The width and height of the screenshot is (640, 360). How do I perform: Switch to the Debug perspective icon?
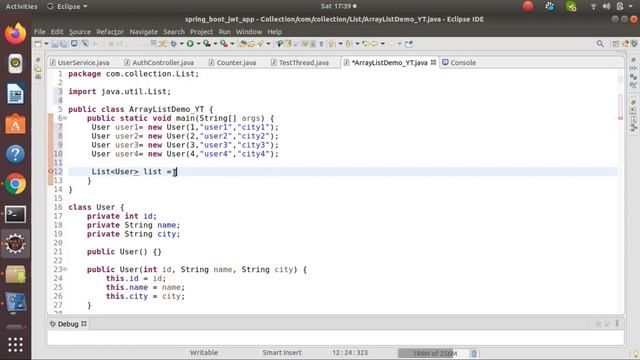[634, 44]
